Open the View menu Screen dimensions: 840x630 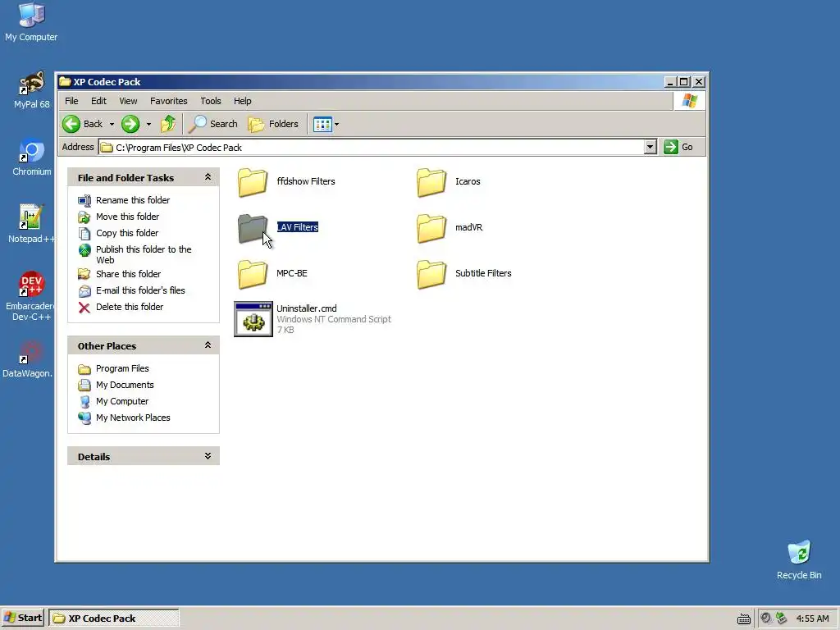pyautogui.click(x=128, y=101)
